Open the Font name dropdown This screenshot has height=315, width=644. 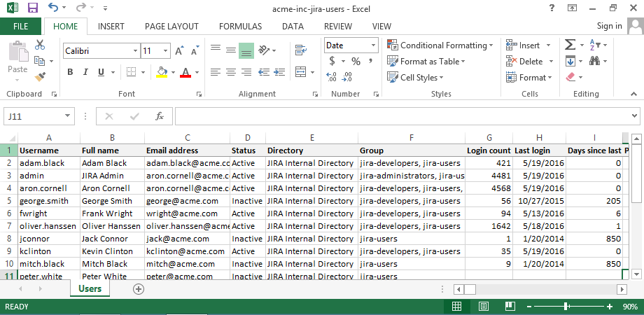[135, 51]
